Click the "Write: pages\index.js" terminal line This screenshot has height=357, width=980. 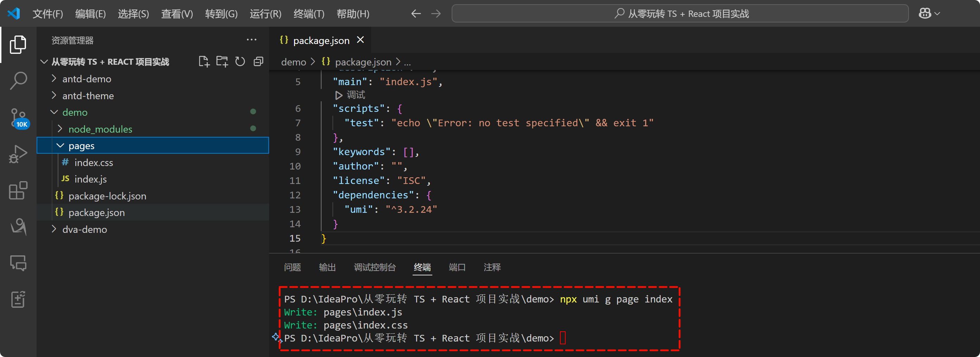coord(343,312)
